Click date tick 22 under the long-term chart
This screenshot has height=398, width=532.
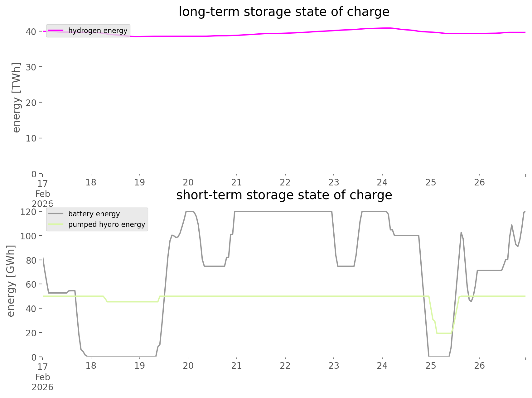pos(285,182)
